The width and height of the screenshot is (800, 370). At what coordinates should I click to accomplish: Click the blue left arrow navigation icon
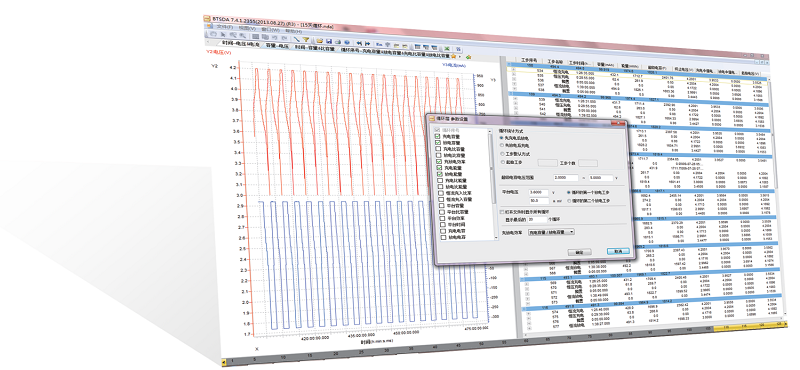(359, 43)
